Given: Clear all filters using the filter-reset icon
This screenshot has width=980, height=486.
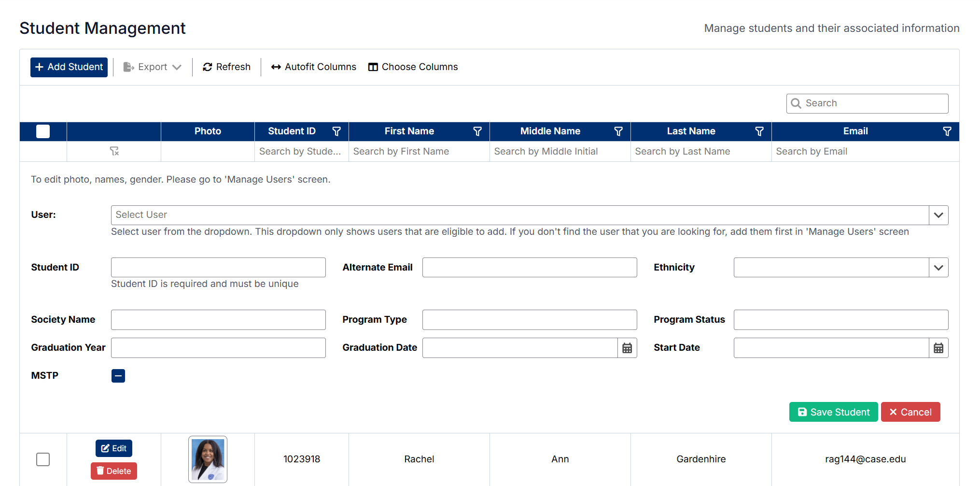Looking at the screenshot, I should tap(114, 151).
